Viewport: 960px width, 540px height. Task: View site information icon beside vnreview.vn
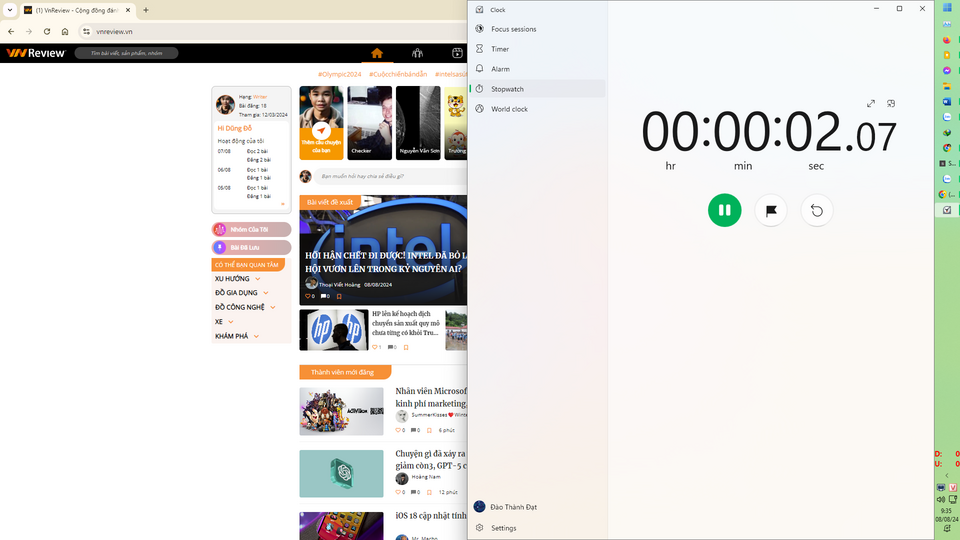pos(86,31)
